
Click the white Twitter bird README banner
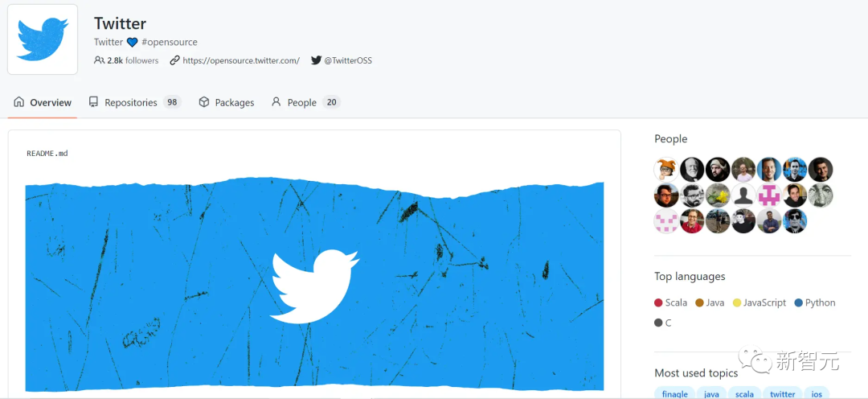click(x=314, y=285)
